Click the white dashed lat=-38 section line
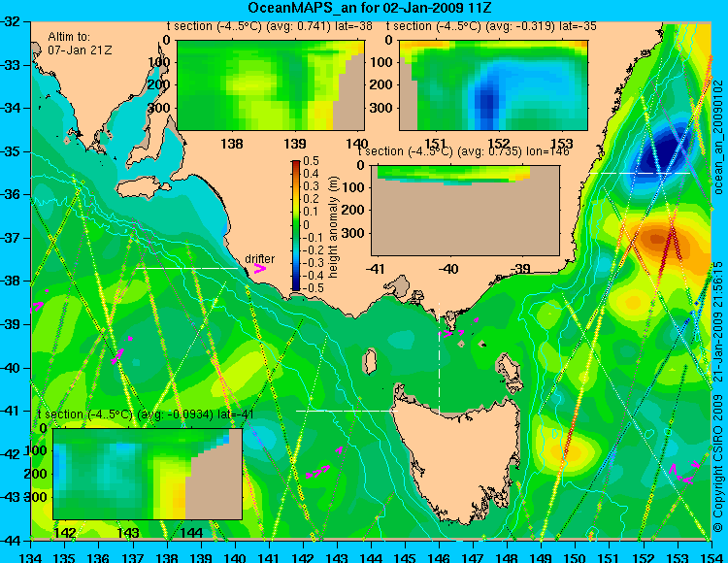 click(x=187, y=268)
